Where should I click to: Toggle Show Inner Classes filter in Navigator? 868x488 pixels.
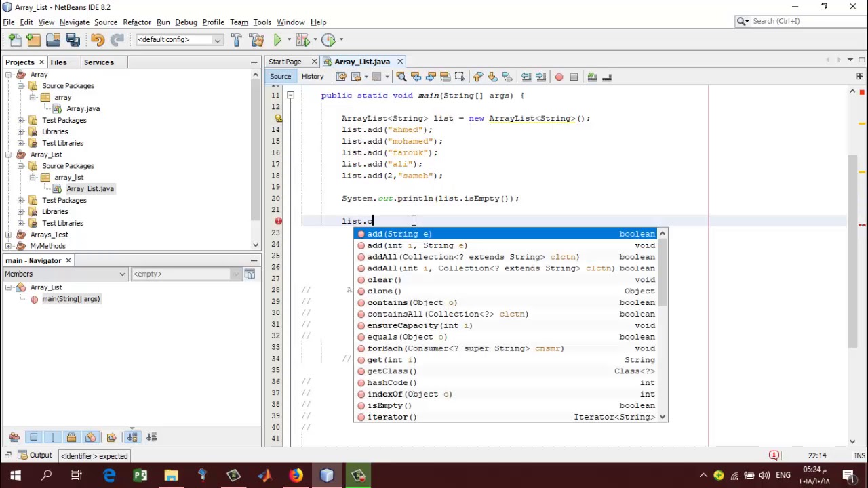(91, 437)
